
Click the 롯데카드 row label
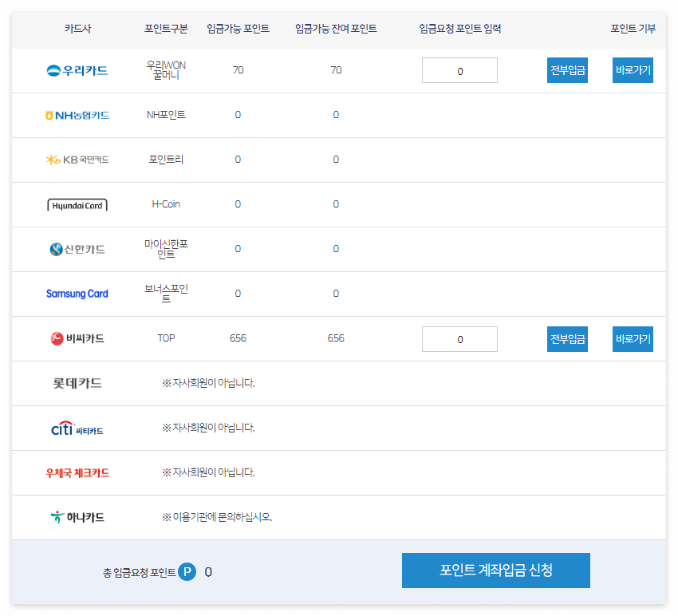click(77, 383)
